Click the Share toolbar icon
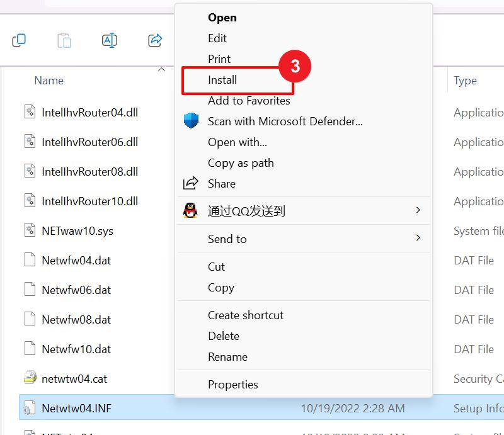The image size is (504, 435). click(155, 40)
